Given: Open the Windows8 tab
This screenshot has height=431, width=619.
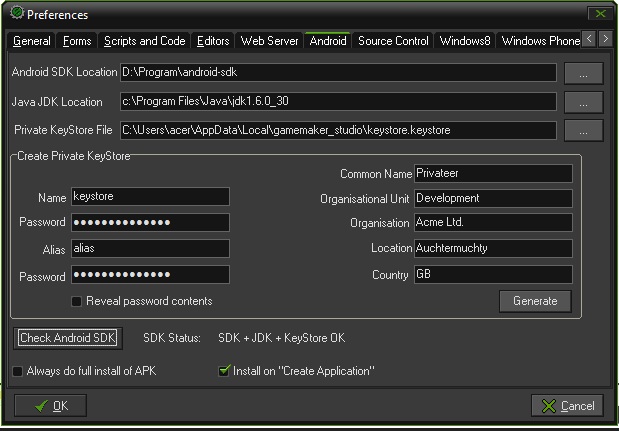Looking at the screenshot, I should click(x=465, y=41).
